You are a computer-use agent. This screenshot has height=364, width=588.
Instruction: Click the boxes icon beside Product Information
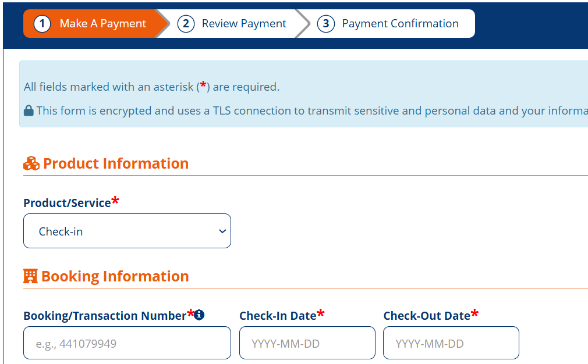[31, 164]
